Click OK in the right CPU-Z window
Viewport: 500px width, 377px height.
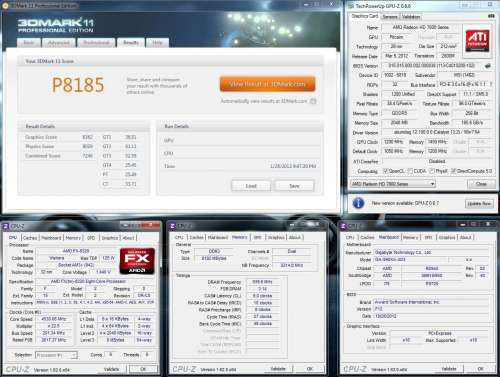[x=480, y=369]
